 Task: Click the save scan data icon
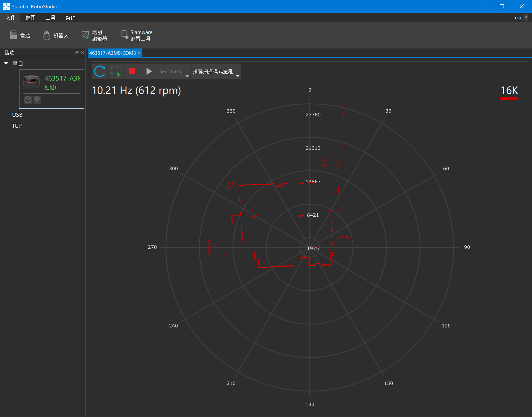(116, 71)
